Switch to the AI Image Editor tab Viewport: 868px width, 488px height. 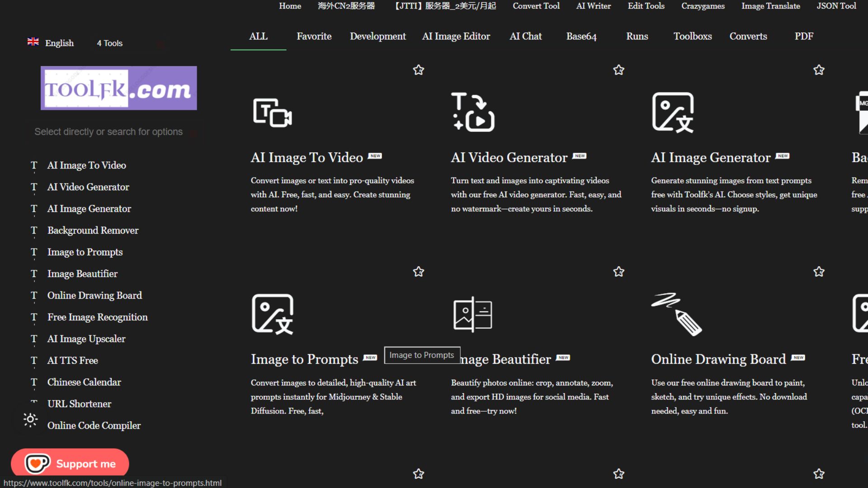click(x=456, y=36)
